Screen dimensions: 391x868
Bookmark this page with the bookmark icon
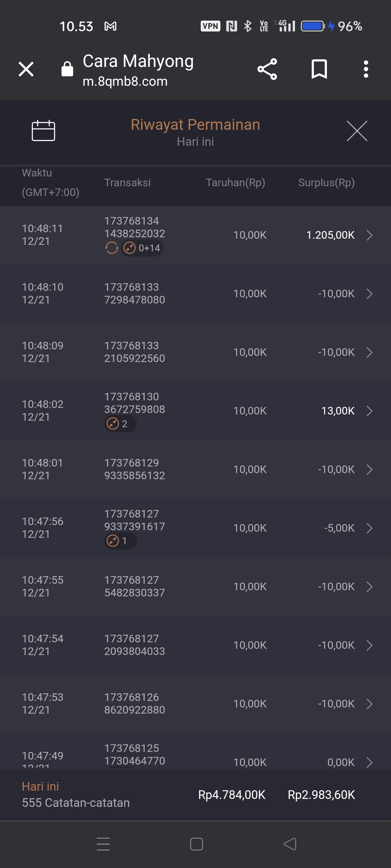319,69
